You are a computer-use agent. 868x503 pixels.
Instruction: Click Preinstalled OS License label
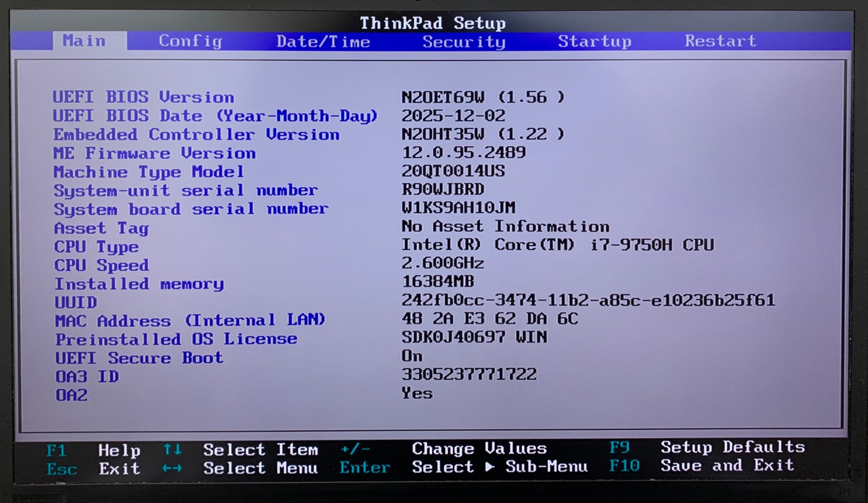(x=176, y=339)
